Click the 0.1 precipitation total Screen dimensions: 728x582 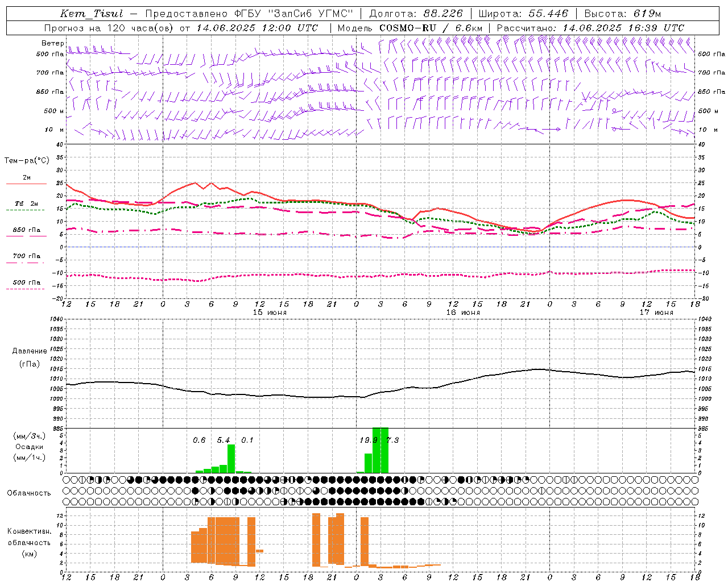click(x=247, y=440)
